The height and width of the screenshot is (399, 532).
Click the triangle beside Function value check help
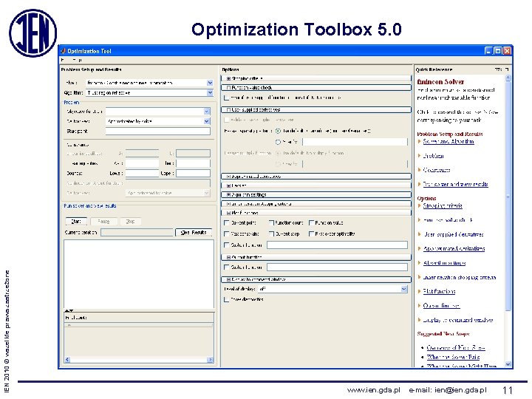[x=420, y=220]
